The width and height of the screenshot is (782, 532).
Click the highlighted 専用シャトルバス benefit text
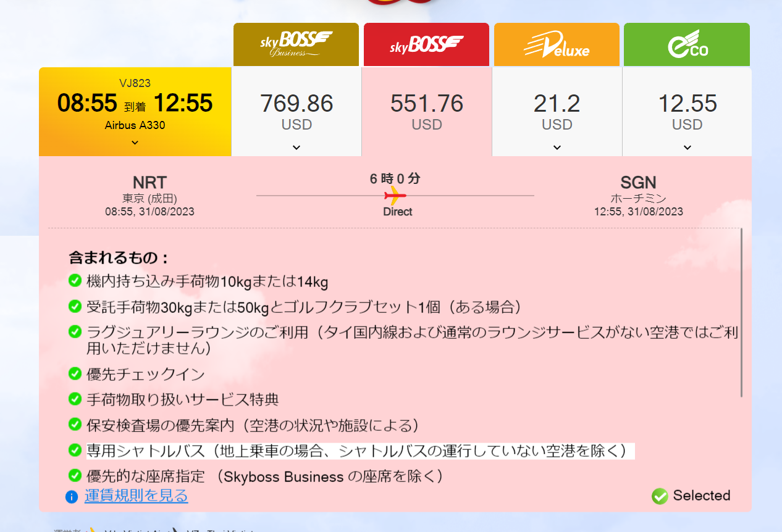click(x=360, y=451)
